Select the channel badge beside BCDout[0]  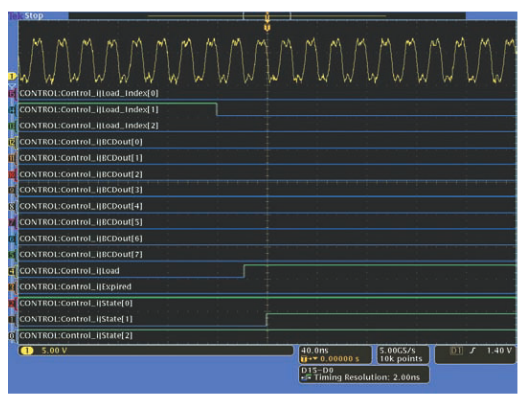coord(12,142)
